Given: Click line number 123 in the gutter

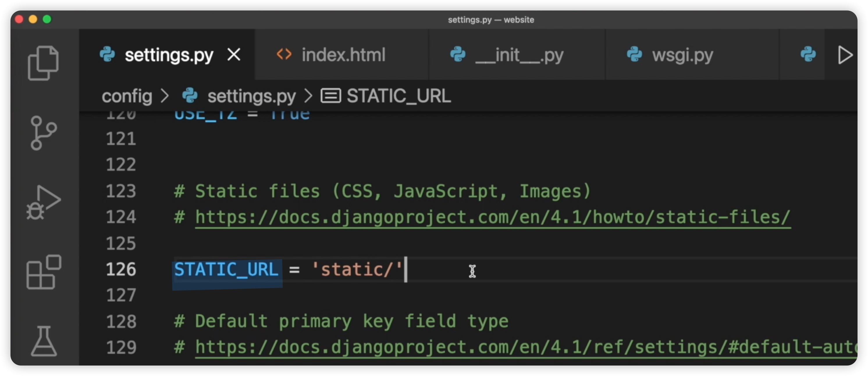Looking at the screenshot, I should pos(121,191).
